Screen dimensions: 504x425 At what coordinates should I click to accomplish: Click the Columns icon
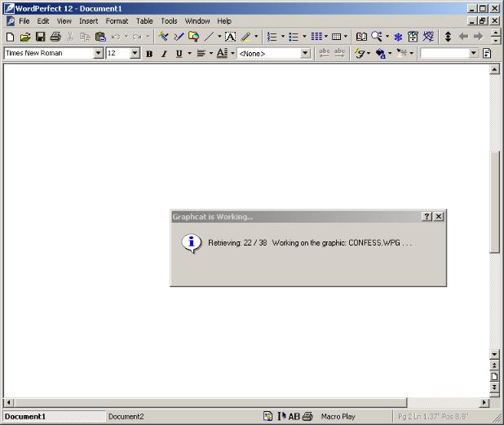(316, 37)
